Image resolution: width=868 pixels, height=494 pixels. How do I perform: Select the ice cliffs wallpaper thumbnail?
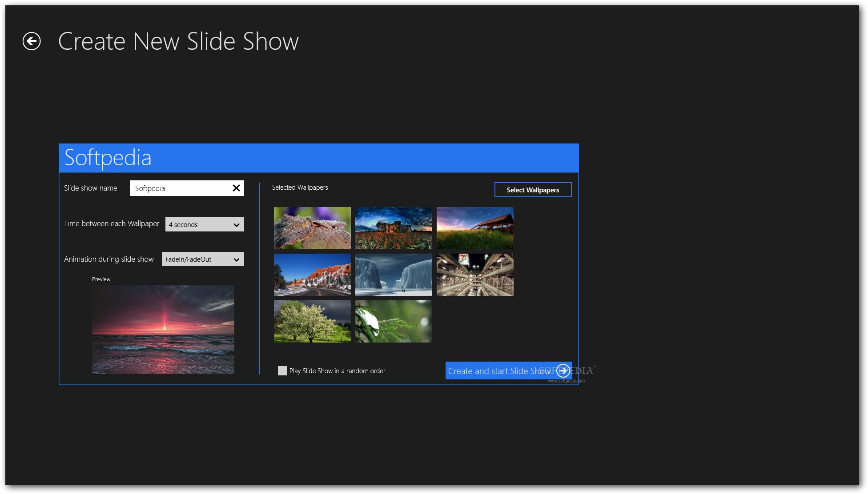pos(394,275)
